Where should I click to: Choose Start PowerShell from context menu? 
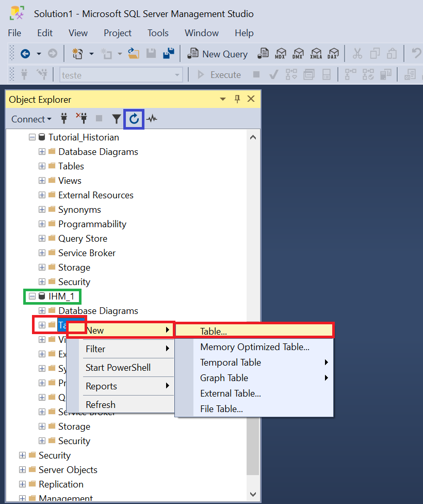(121, 367)
